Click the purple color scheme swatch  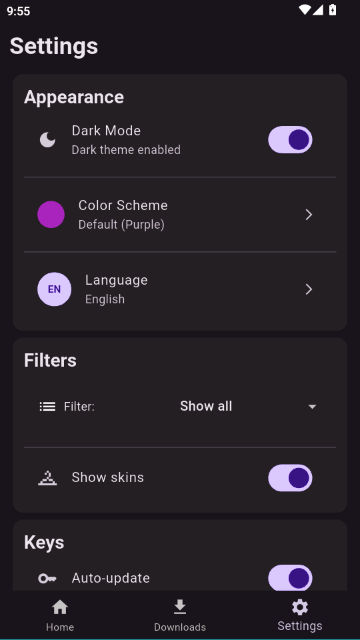51,215
